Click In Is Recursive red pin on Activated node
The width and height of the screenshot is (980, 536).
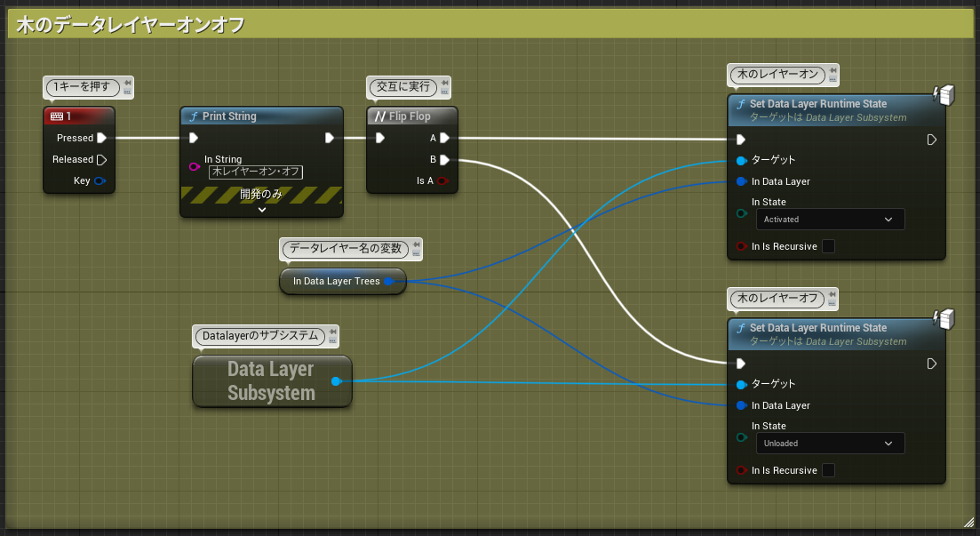tap(741, 246)
